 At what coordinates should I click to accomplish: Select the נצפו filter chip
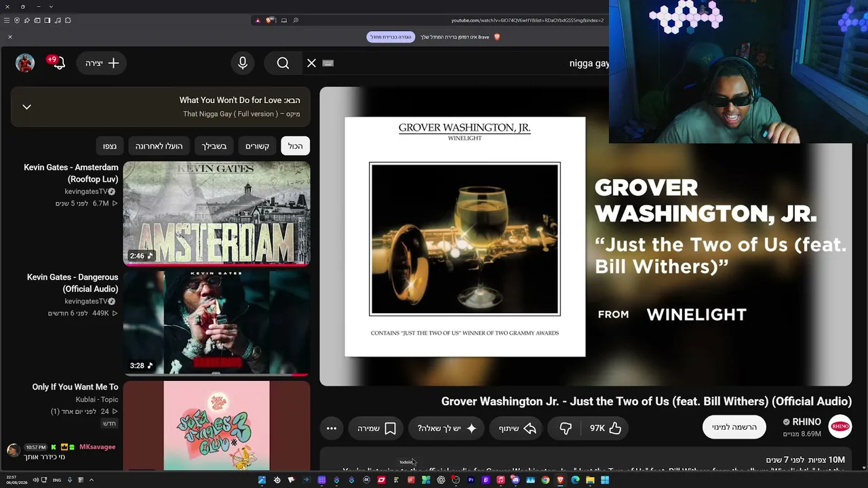pyautogui.click(x=110, y=146)
